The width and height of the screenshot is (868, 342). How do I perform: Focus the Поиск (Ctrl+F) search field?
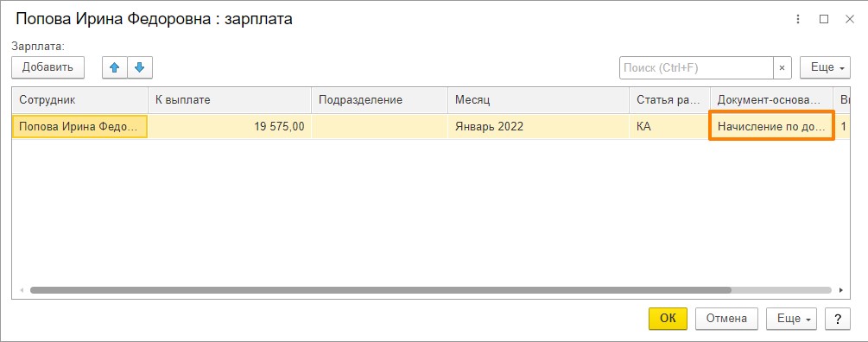[696, 67]
